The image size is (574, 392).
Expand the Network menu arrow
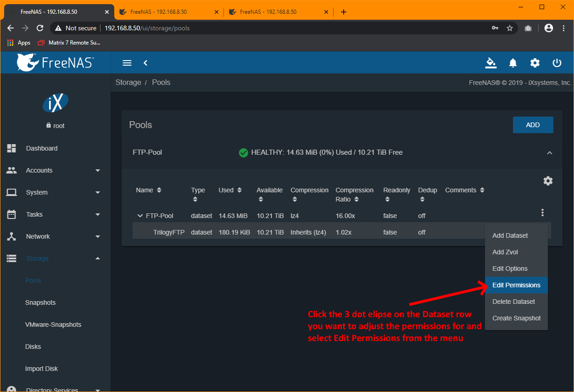pyautogui.click(x=97, y=236)
